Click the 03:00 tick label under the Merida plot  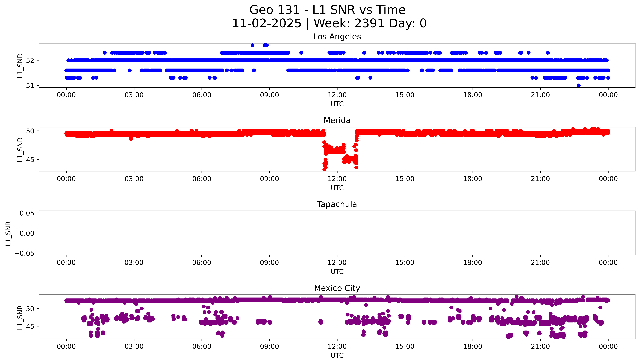point(134,179)
